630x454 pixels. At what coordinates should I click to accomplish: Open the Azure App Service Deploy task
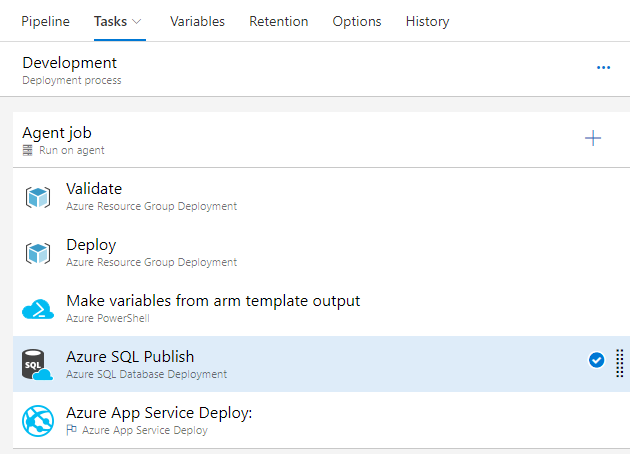(x=321, y=420)
